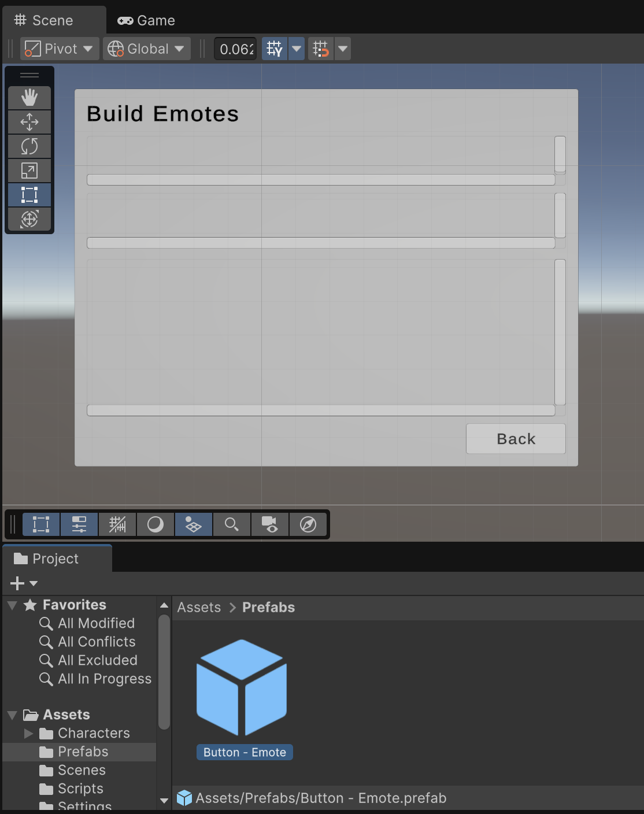Select the Scale tool

pos(29,171)
